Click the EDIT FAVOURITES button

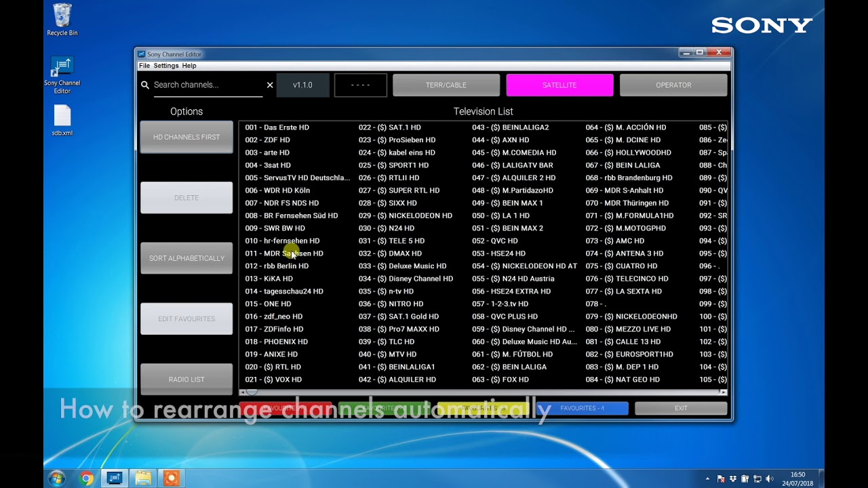coord(186,319)
